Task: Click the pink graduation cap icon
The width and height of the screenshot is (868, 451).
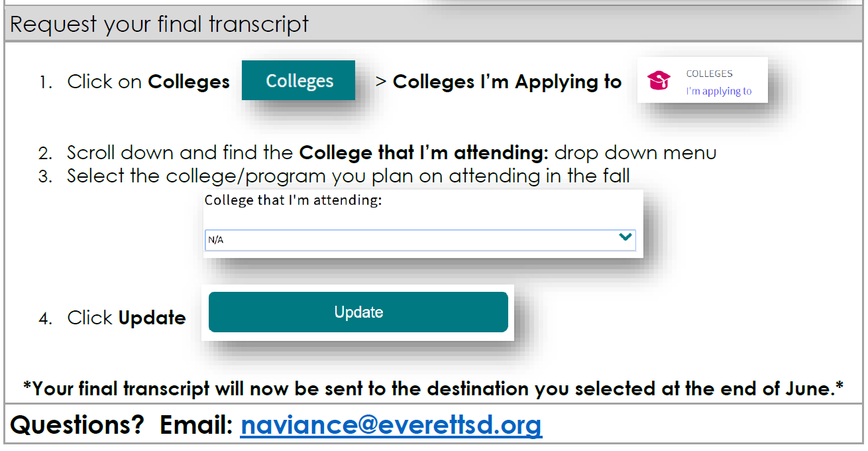Action: 659,81
